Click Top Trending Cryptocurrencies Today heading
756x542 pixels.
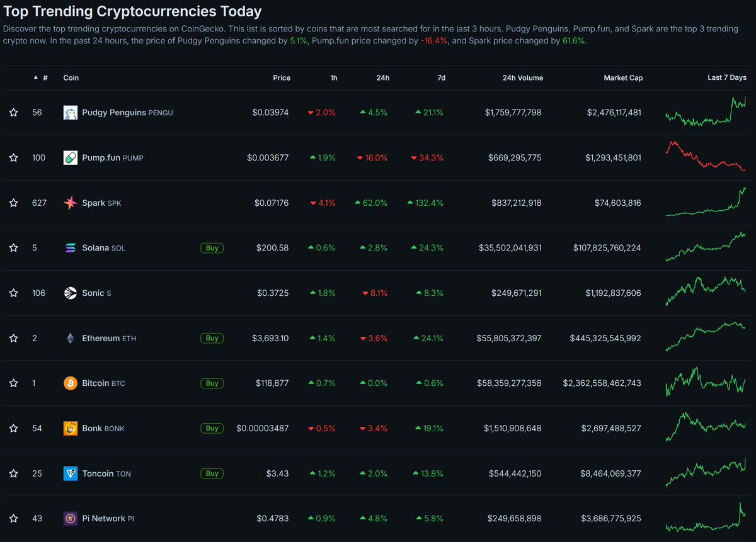132,11
